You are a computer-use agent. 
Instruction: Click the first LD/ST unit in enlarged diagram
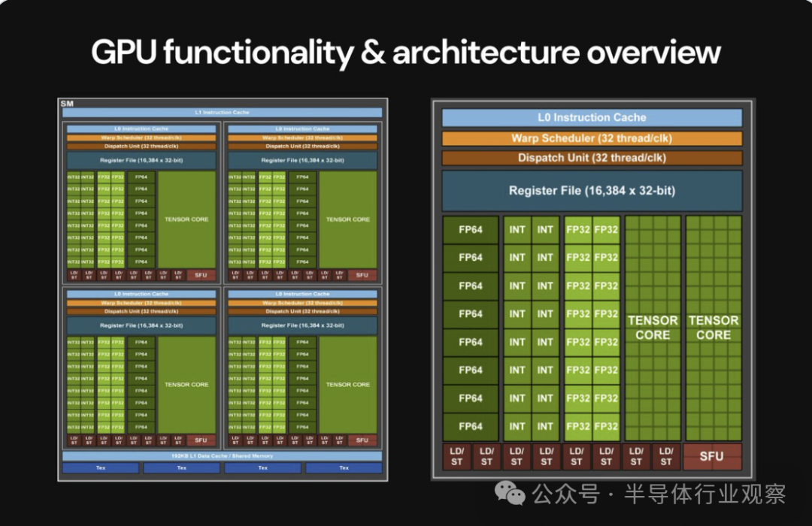[x=457, y=456]
